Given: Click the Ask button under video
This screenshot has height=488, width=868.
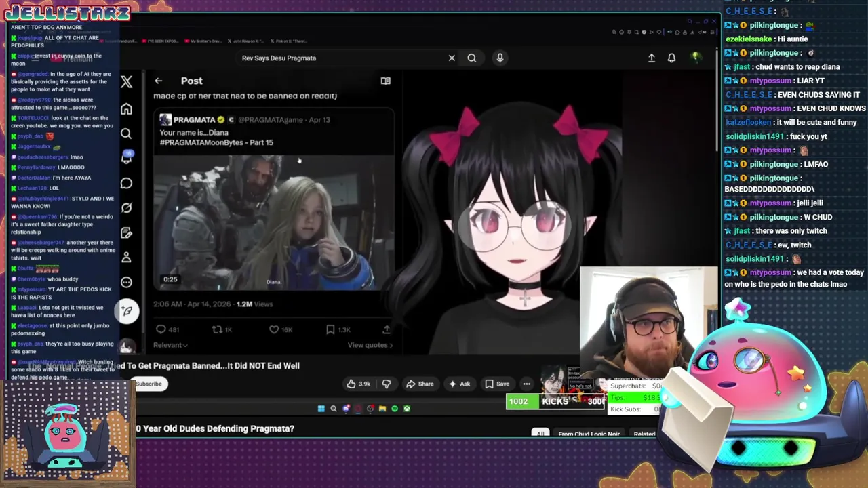Looking at the screenshot, I should pos(459,384).
